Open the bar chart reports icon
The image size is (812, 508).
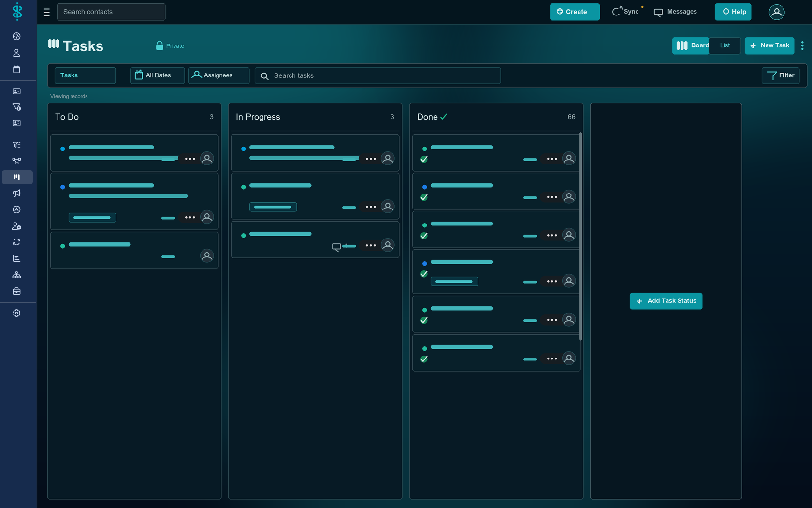click(x=16, y=258)
